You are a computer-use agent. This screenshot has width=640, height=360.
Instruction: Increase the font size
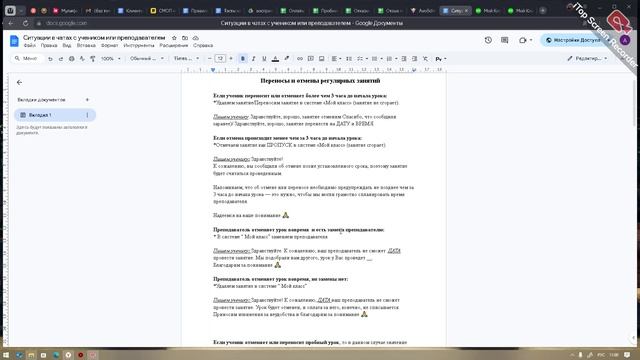tap(231, 59)
